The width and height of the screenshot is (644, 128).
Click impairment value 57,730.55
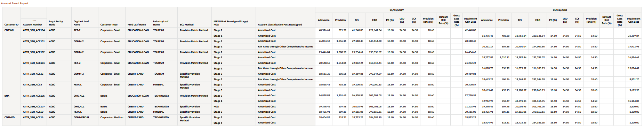pyautogui.click(x=470, y=96)
